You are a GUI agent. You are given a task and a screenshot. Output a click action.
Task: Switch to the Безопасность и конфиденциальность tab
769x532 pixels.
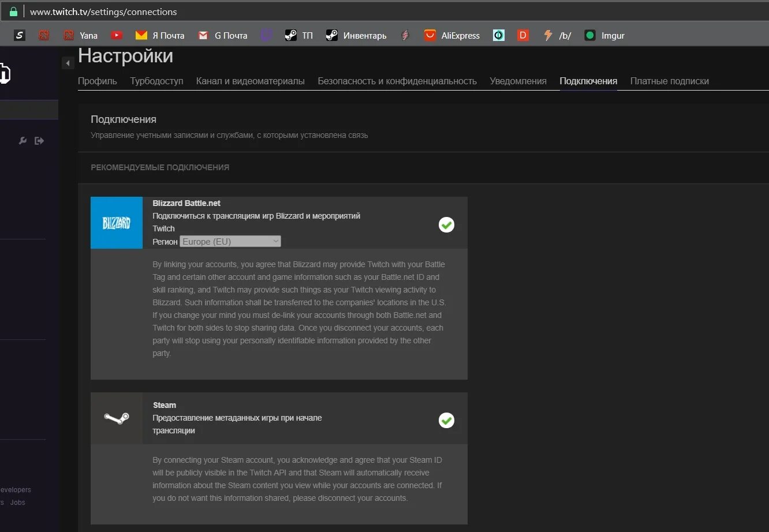coord(397,81)
